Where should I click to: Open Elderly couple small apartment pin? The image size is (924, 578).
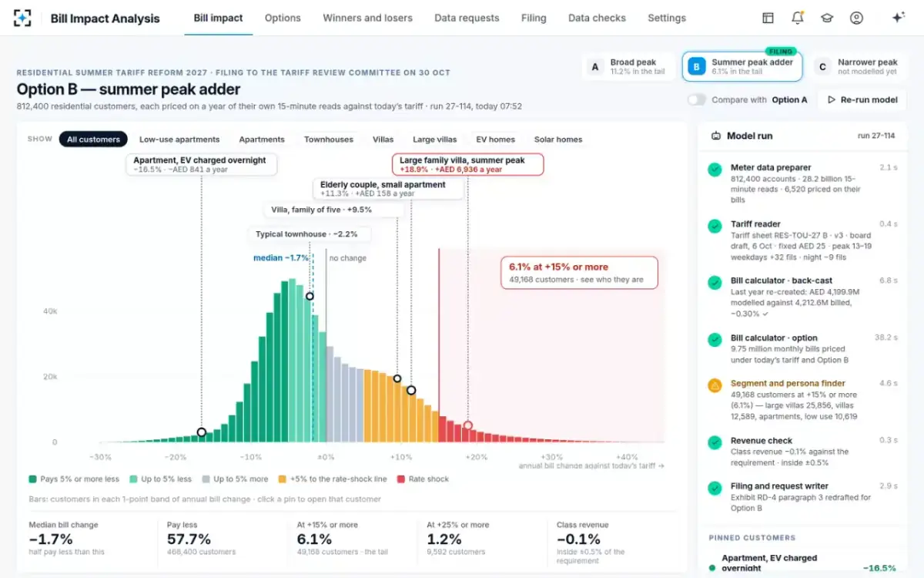click(389, 189)
